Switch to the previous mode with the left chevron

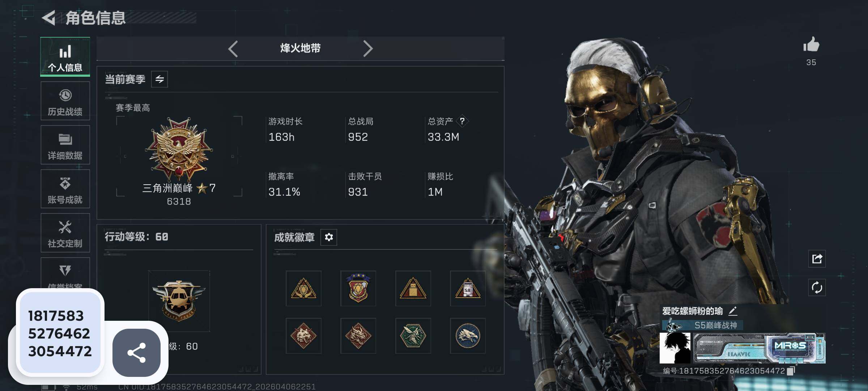(233, 49)
